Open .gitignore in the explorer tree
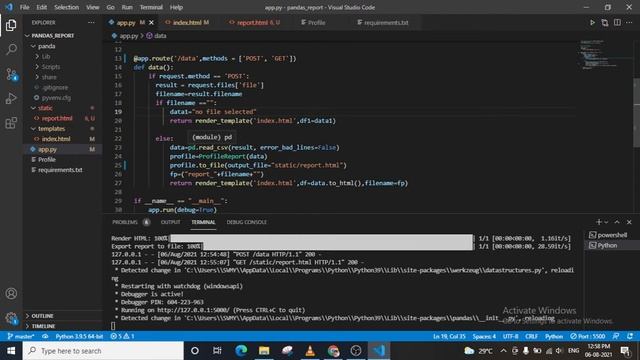Image resolution: width=640 pixels, height=360 pixels. pos(55,87)
